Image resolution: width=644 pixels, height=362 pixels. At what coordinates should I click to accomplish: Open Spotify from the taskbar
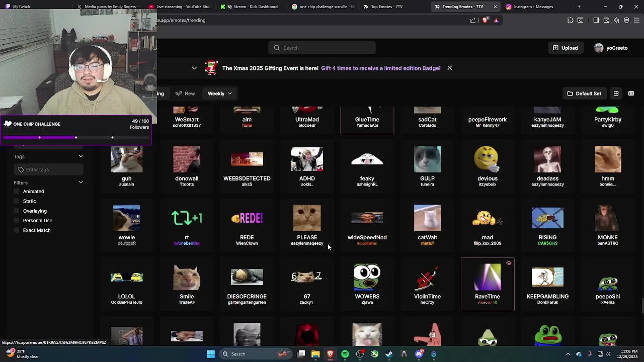[345, 354]
